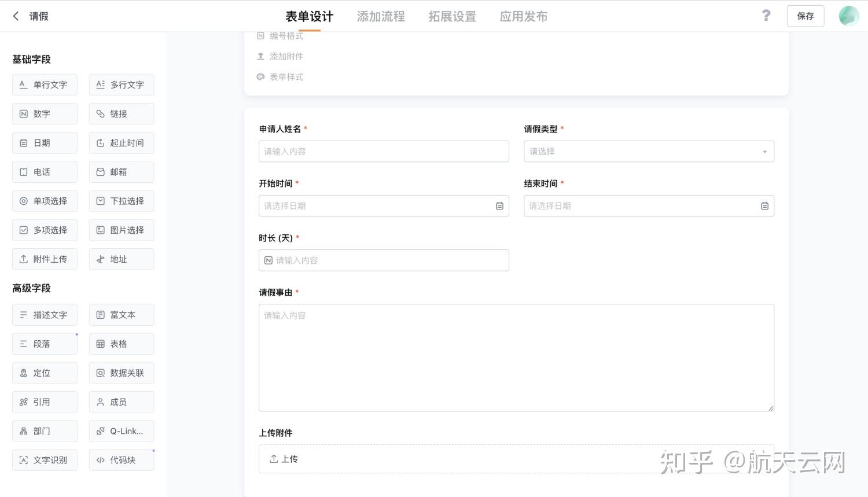Open the 结束时间 date picker field
Screen dimensions: 868x497
point(649,206)
